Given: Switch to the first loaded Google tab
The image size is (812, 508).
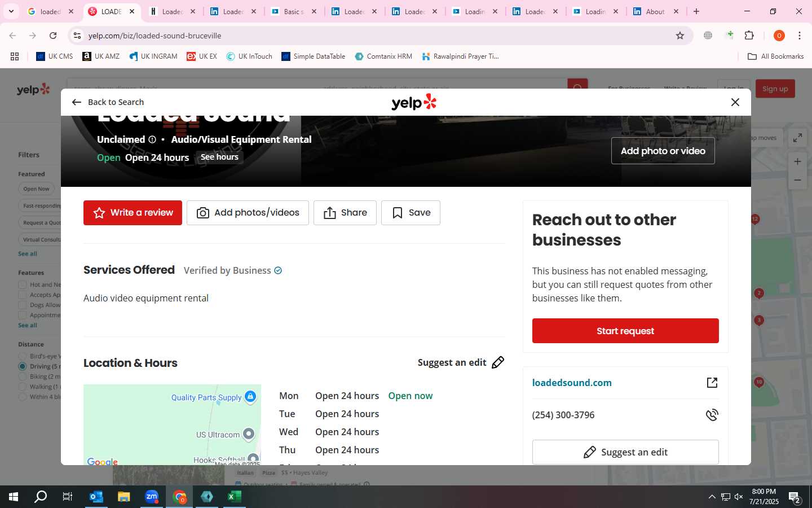Looking at the screenshot, I should click(x=50, y=11).
